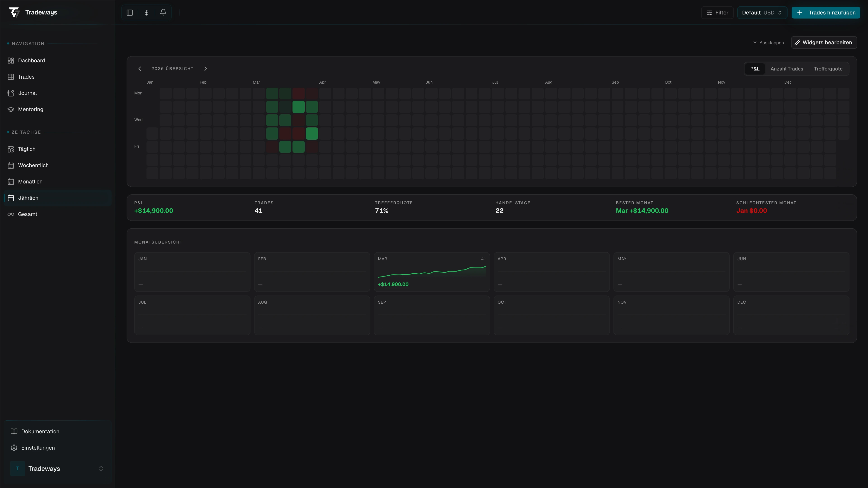Go to Mentoring graduation cap icon
The height and width of the screenshot is (488, 868).
coord(11,109)
